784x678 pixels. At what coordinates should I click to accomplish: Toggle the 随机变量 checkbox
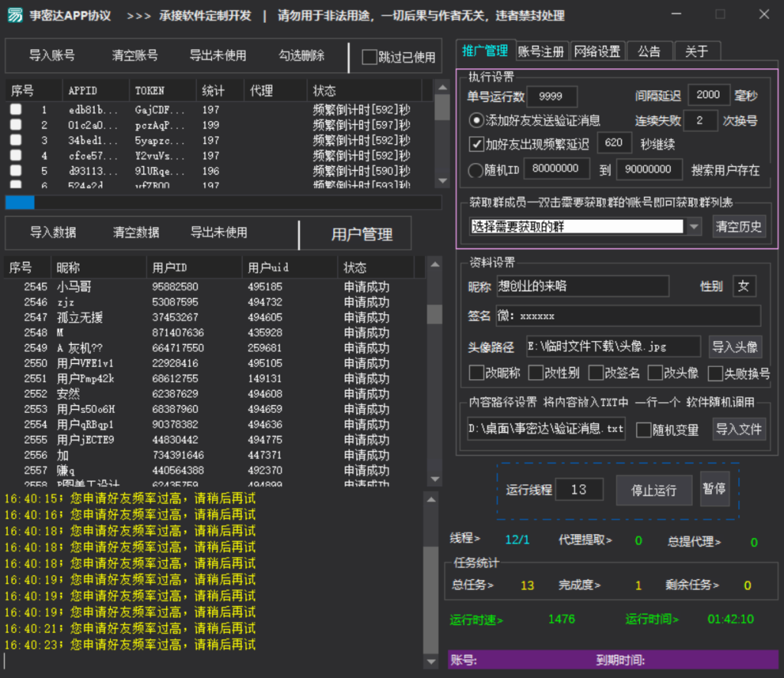click(x=644, y=429)
